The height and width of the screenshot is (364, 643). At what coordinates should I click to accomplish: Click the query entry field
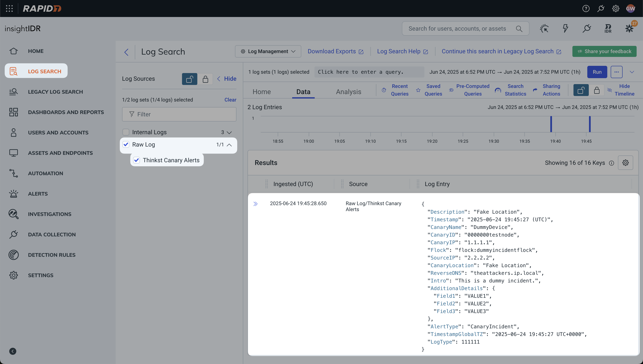(369, 72)
